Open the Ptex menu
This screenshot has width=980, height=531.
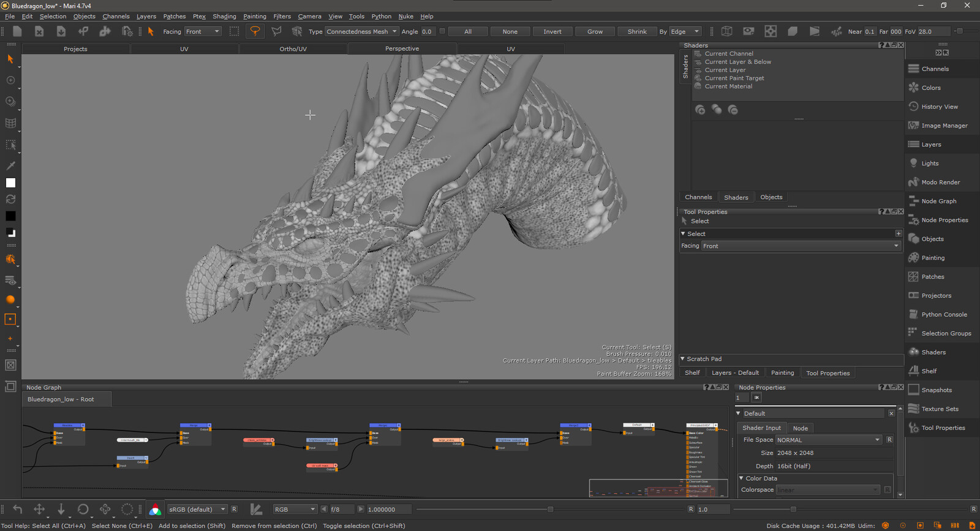coord(199,17)
